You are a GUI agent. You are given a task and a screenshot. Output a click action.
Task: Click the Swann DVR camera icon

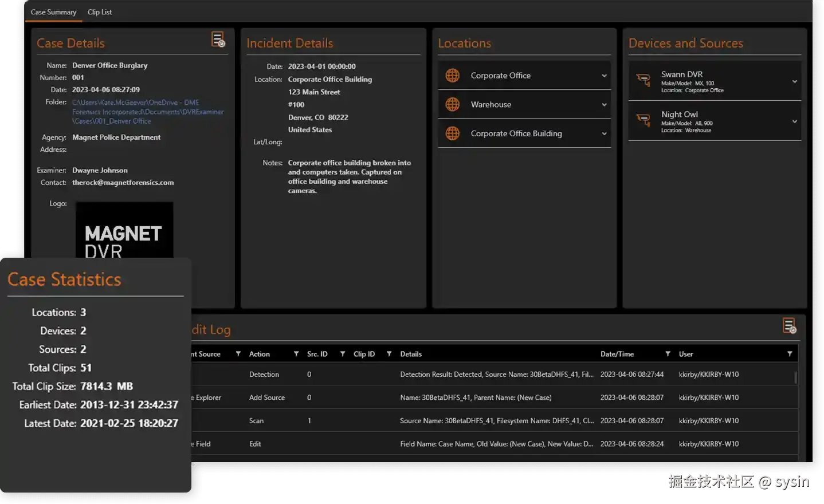643,80
